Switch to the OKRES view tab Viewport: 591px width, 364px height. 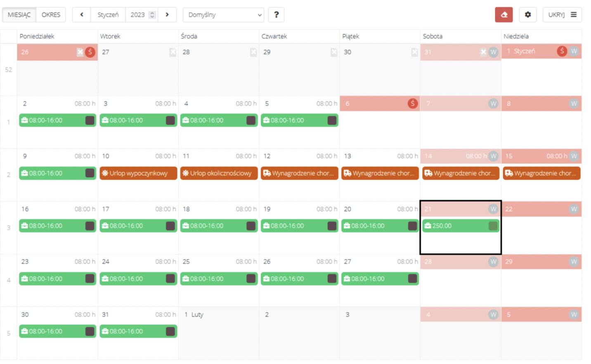51,15
